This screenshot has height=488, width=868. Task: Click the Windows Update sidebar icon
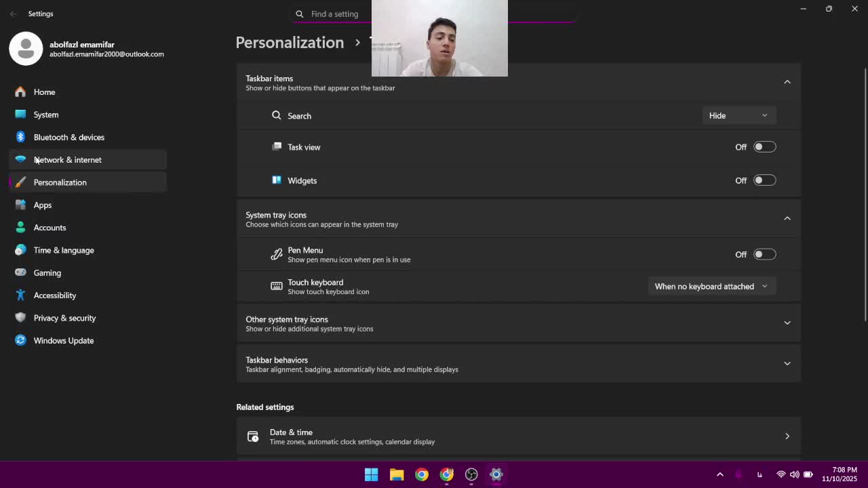20,340
